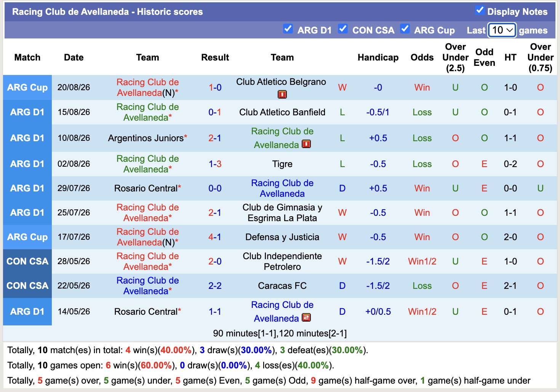The image size is (560, 392).
Task: Click the -0.5/1 handicap value
Action: pos(378,112)
